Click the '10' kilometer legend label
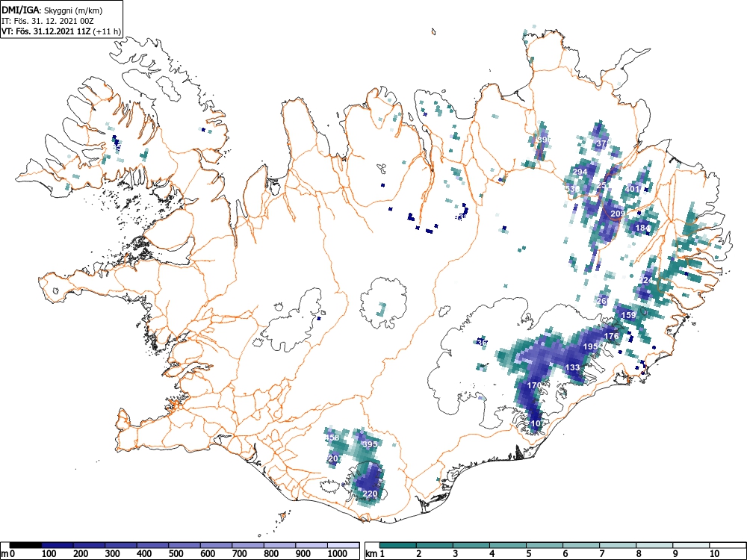 [713, 554]
